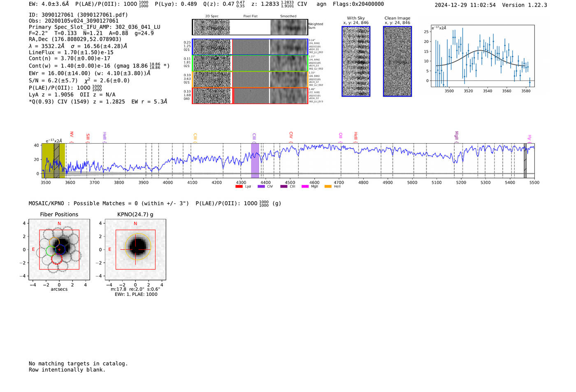Click the Row intentionally blank text
Image resolution: width=576 pixels, height=392 pixels.
(x=67, y=370)
